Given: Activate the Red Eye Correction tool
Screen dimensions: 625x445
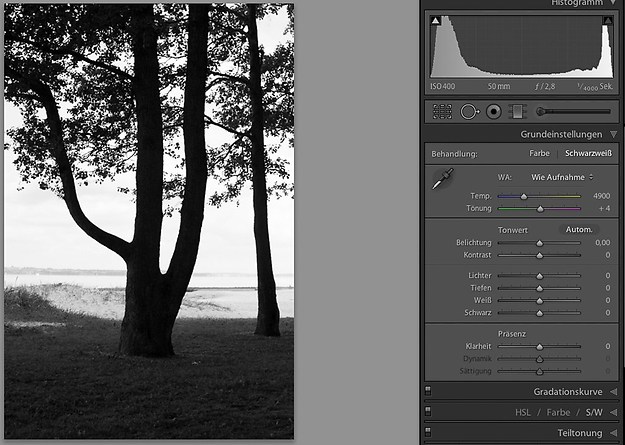Looking at the screenshot, I should coord(493,112).
